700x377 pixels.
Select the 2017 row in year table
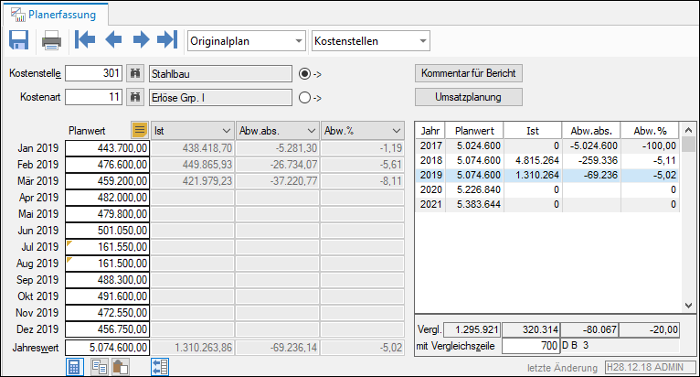click(547, 146)
